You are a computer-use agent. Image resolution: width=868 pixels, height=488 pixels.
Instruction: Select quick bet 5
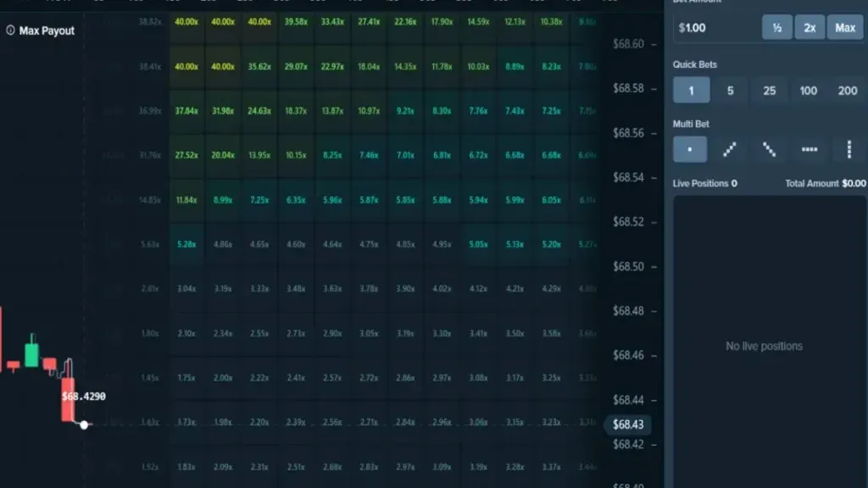[x=730, y=90]
